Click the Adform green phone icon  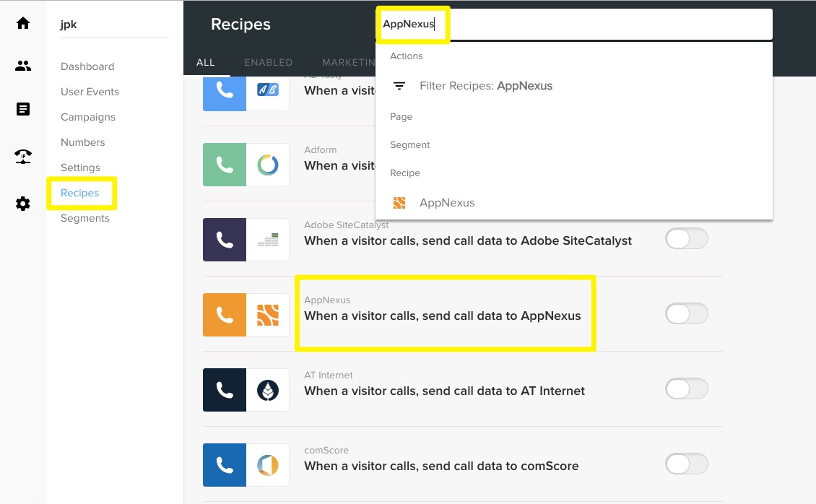tap(225, 165)
